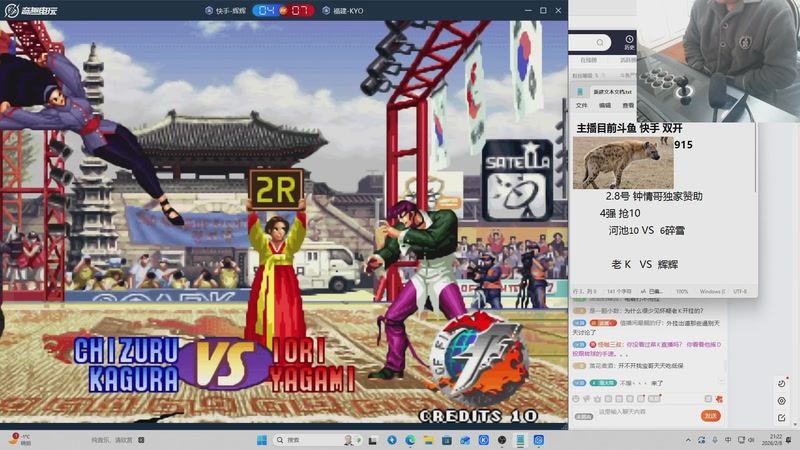The height and width of the screenshot is (450, 800).
Task: Click the orange 发送 send button
Action: point(710,416)
